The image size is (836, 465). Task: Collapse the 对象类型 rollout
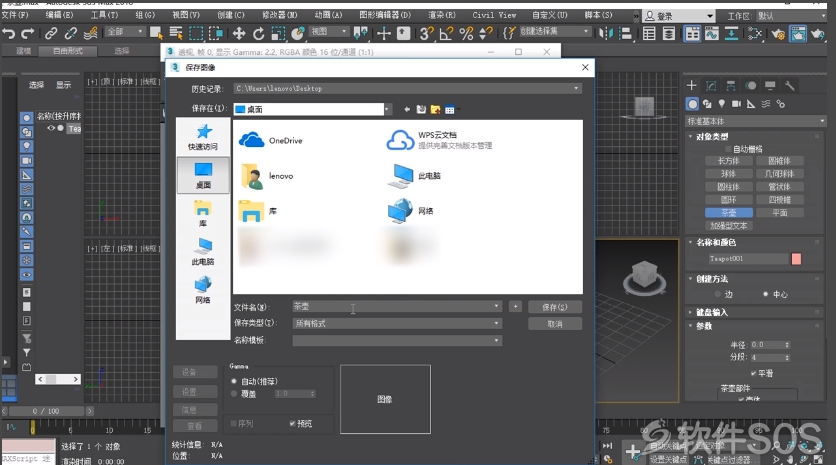[x=712, y=137]
